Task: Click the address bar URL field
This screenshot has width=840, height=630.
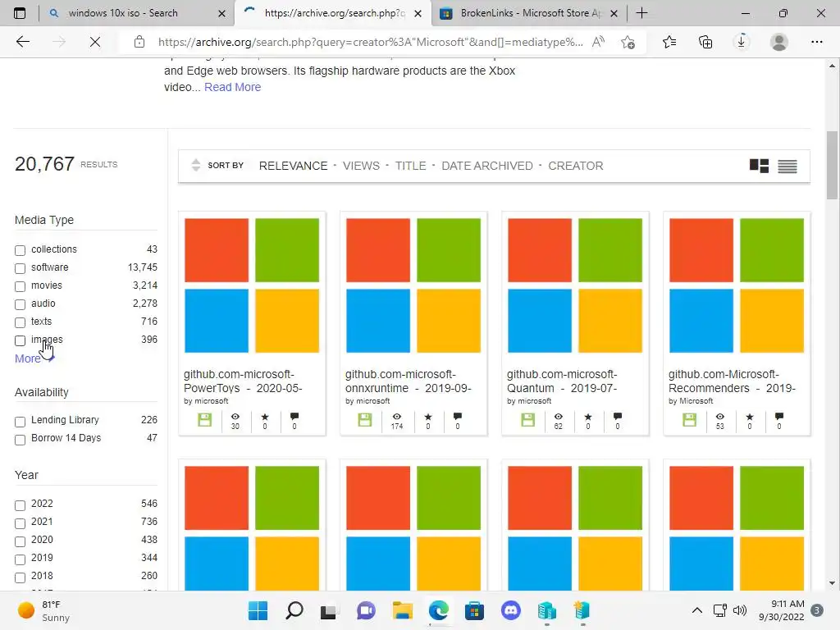Action: click(x=370, y=42)
